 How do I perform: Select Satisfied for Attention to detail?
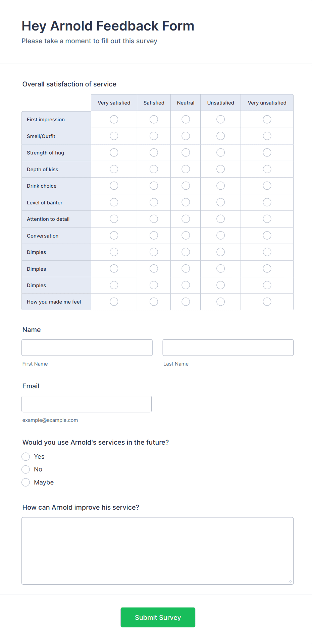click(x=154, y=219)
